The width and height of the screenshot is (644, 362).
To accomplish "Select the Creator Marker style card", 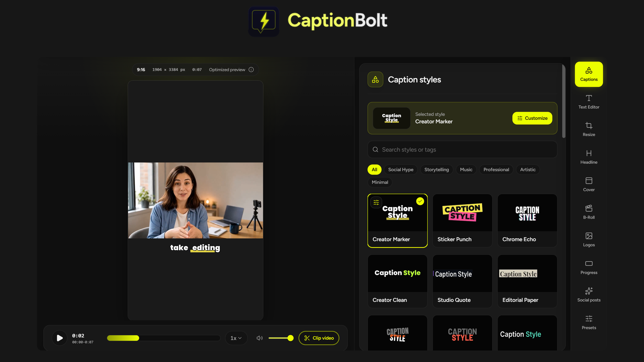I will pos(397,221).
